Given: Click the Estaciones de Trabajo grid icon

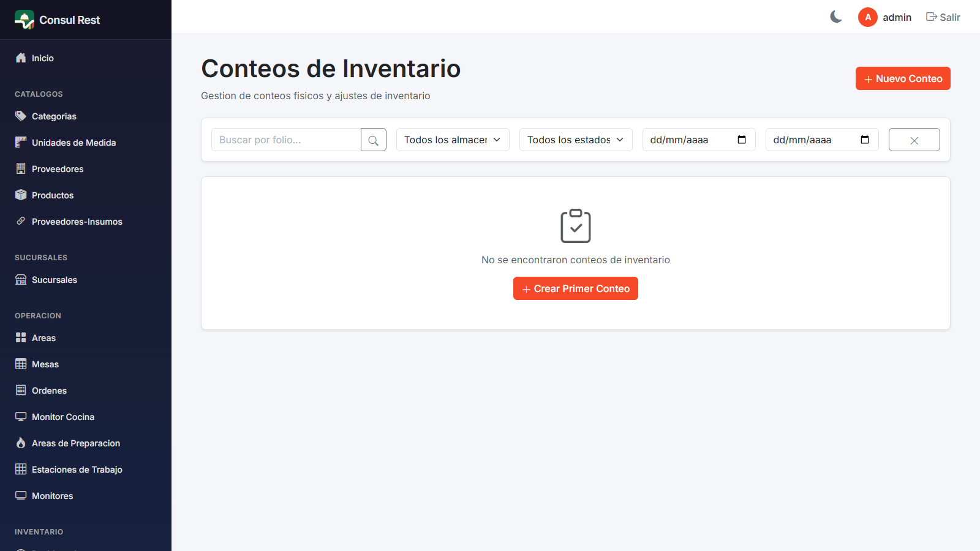Looking at the screenshot, I should pos(21,469).
